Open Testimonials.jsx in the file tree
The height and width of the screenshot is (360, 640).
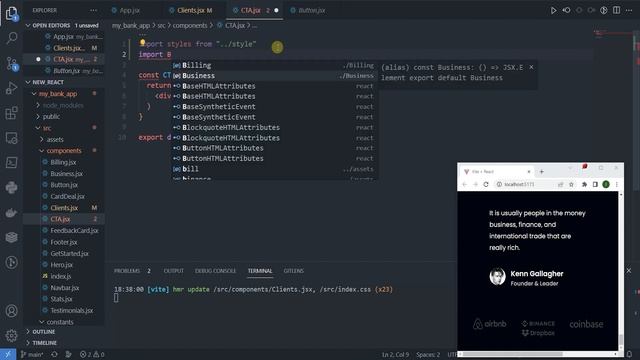[71, 311]
